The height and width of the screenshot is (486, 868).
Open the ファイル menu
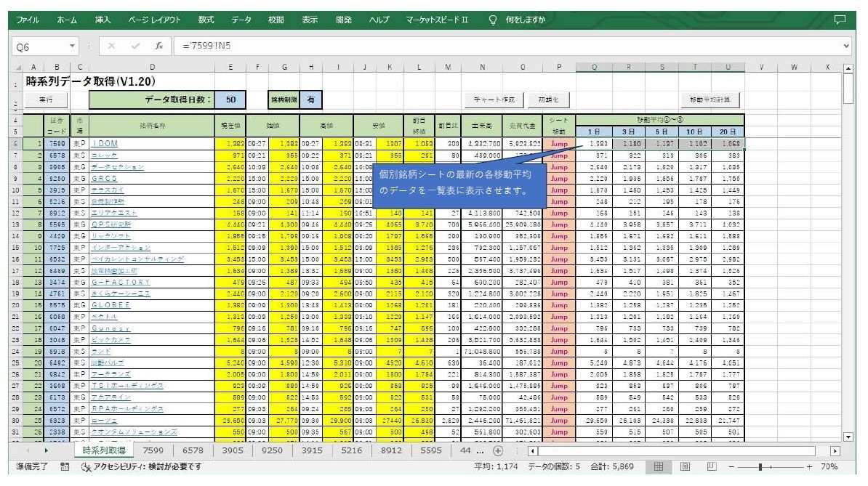(x=28, y=20)
